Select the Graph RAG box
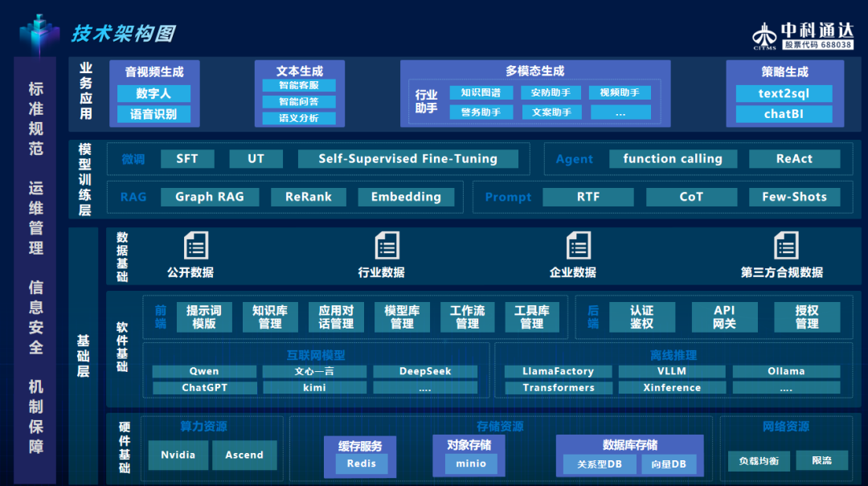Image resolution: width=868 pixels, height=486 pixels. click(x=209, y=197)
